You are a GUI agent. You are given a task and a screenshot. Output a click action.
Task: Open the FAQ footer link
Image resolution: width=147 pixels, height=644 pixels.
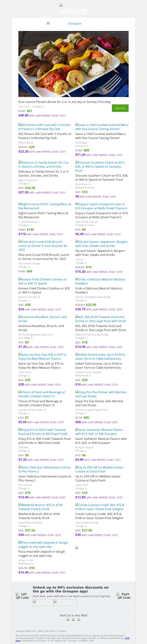pos(40,631)
